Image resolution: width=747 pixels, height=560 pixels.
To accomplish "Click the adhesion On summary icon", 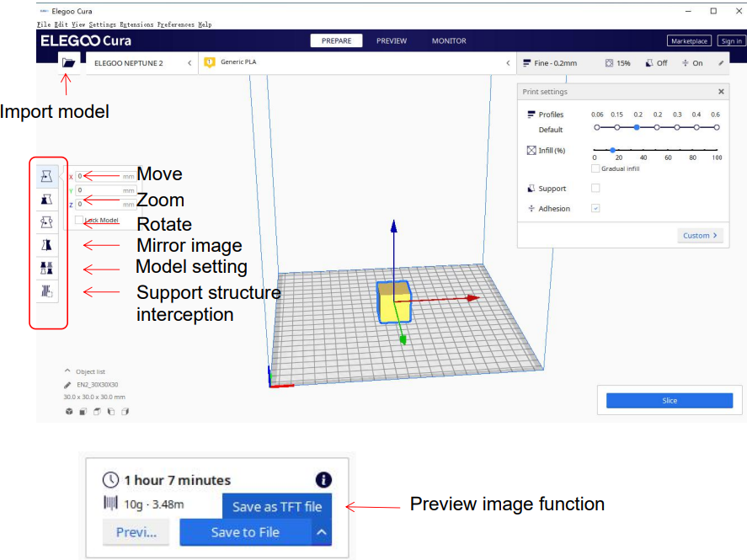I will (685, 63).
